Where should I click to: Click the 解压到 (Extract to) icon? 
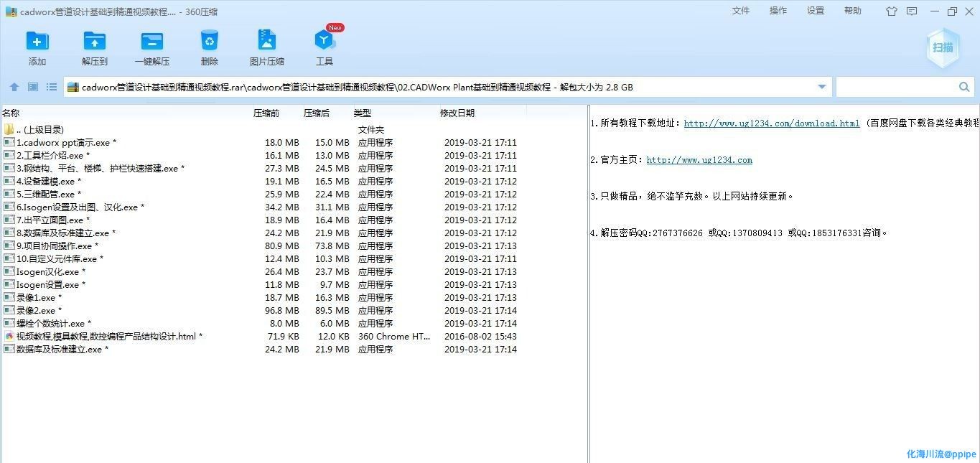(x=95, y=40)
